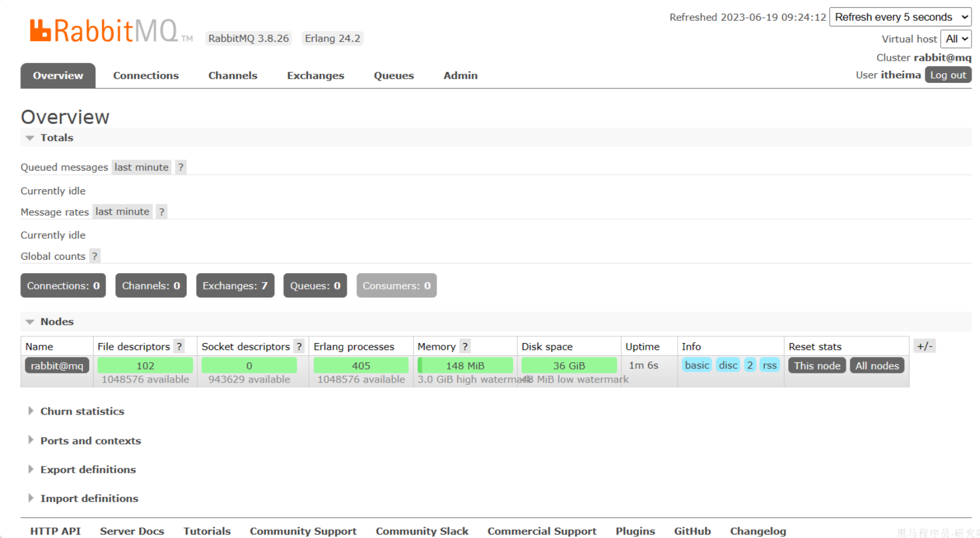980x538 pixels.
Task: Open the Virtual host selector
Action: (x=956, y=39)
